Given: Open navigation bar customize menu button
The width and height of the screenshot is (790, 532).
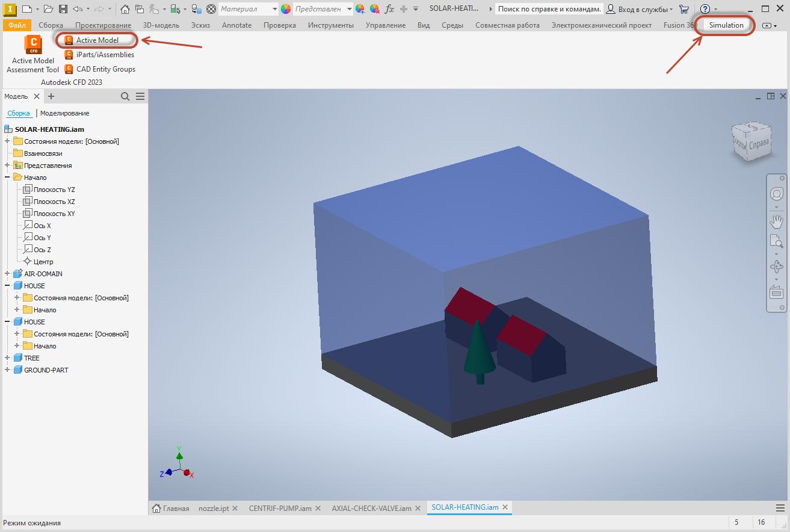Looking at the screenshot, I should pos(782,308).
